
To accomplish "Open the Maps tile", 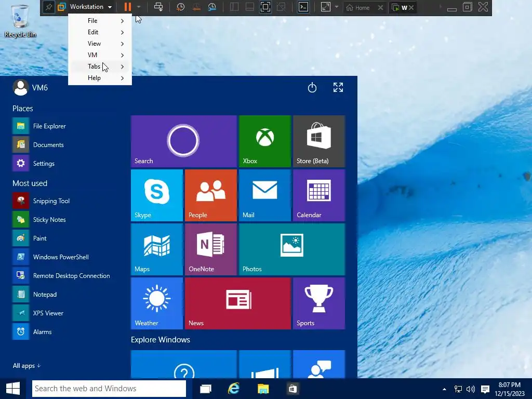I will tap(157, 249).
